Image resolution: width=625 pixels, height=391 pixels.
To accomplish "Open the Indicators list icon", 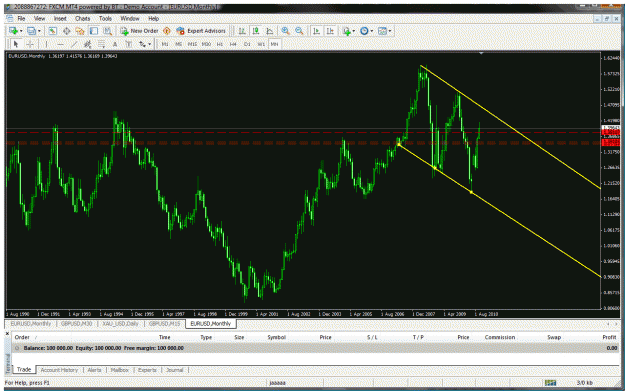I will point(346,31).
